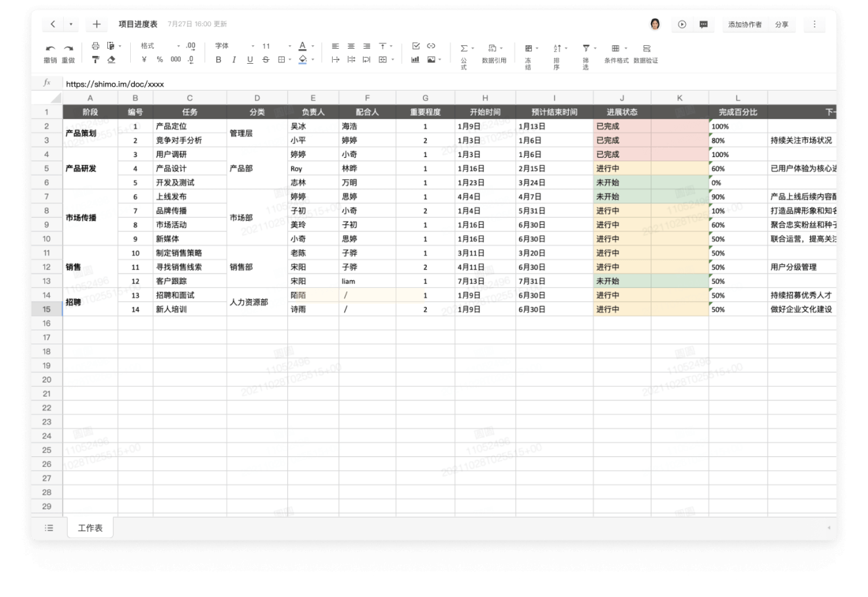Open conditional formatting (条件格式)
868x597 pixels.
(616, 54)
